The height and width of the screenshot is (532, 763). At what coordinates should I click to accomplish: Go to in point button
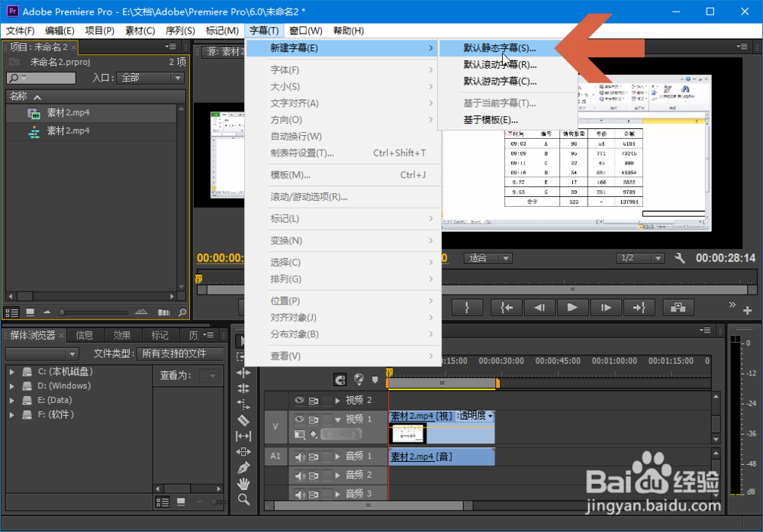point(507,308)
